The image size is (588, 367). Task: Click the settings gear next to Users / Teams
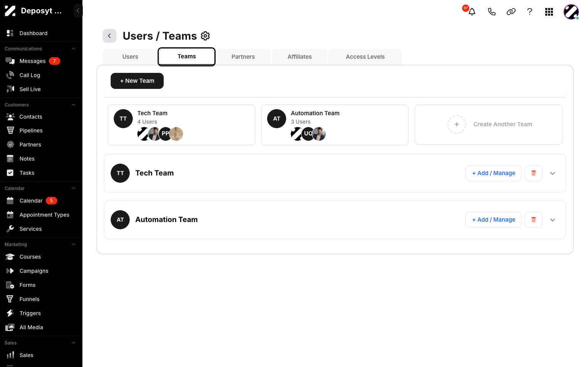click(x=205, y=36)
